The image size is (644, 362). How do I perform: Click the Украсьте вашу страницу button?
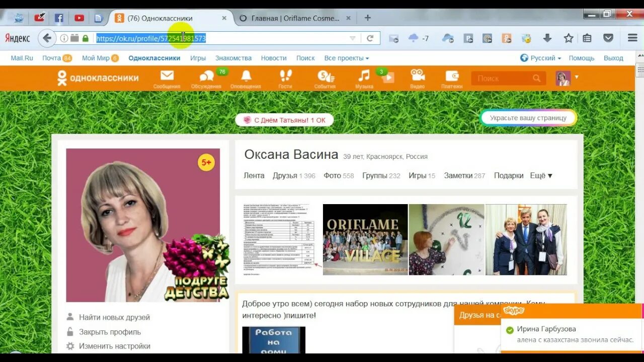(528, 117)
